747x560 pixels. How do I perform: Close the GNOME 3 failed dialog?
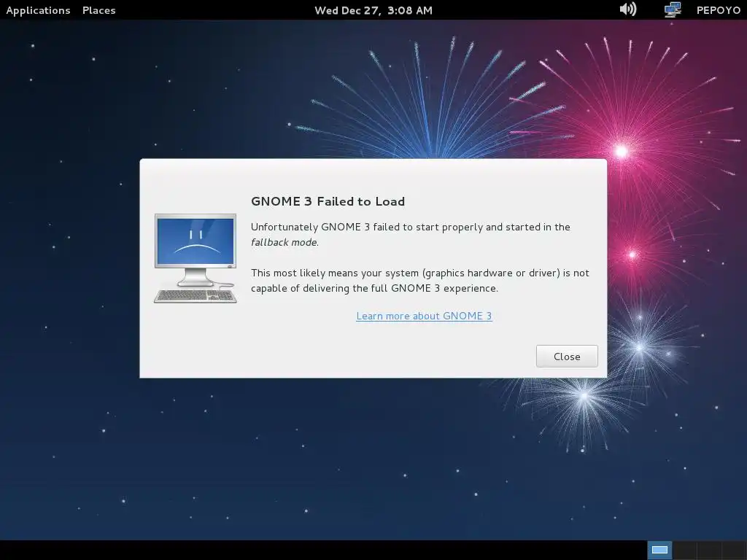point(567,356)
